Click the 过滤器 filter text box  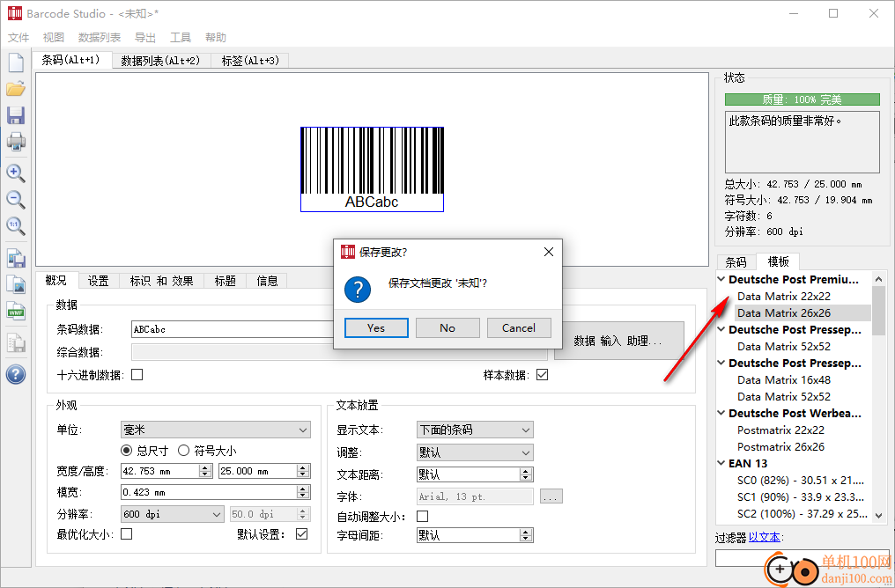coord(802,558)
